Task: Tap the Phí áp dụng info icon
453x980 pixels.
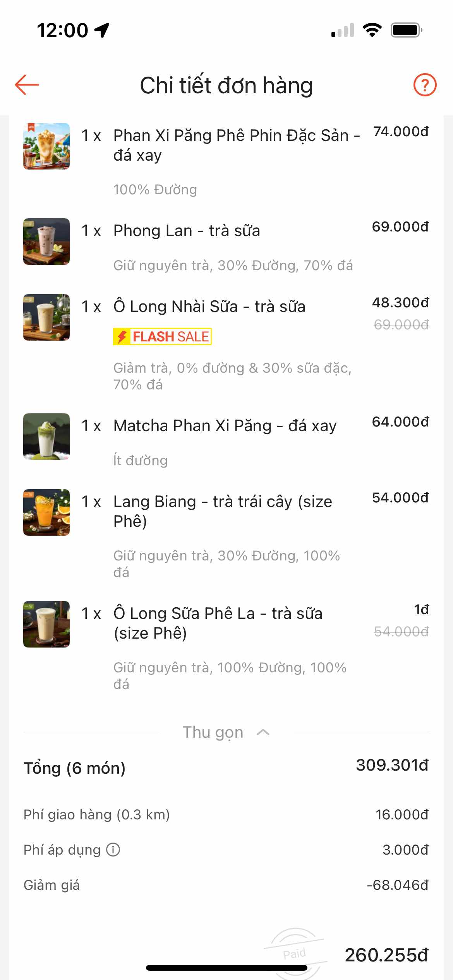Action: 113,850
